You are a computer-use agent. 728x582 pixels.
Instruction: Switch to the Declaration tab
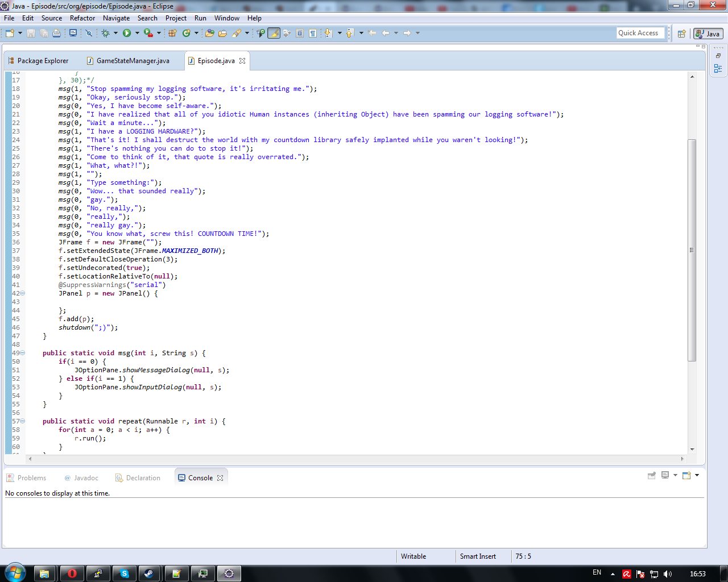(x=138, y=478)
